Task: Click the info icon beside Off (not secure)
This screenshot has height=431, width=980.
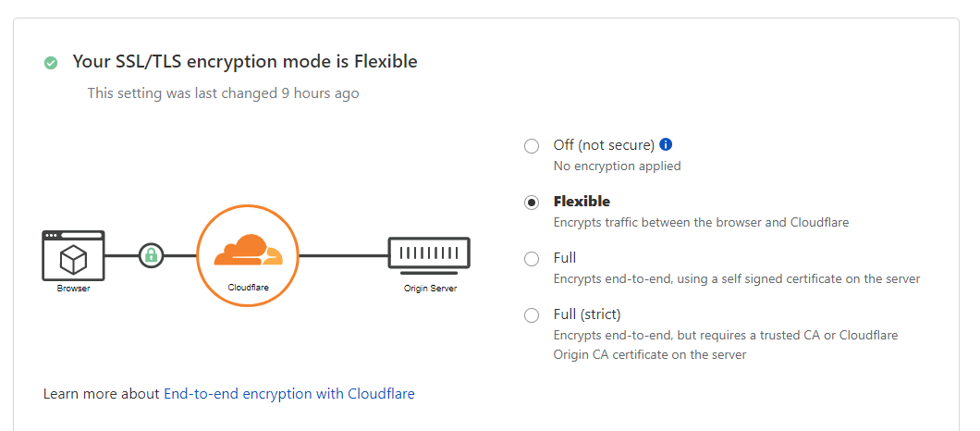Action: [666, 144]
